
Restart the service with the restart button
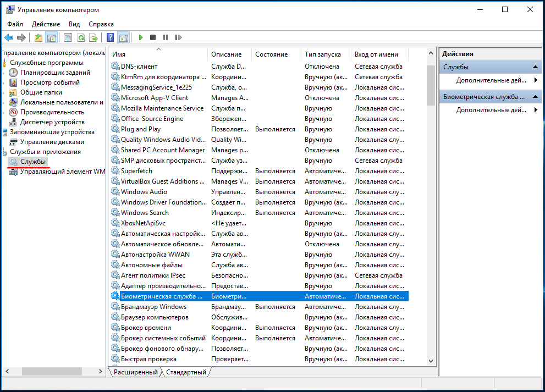[x=178, y=37]
